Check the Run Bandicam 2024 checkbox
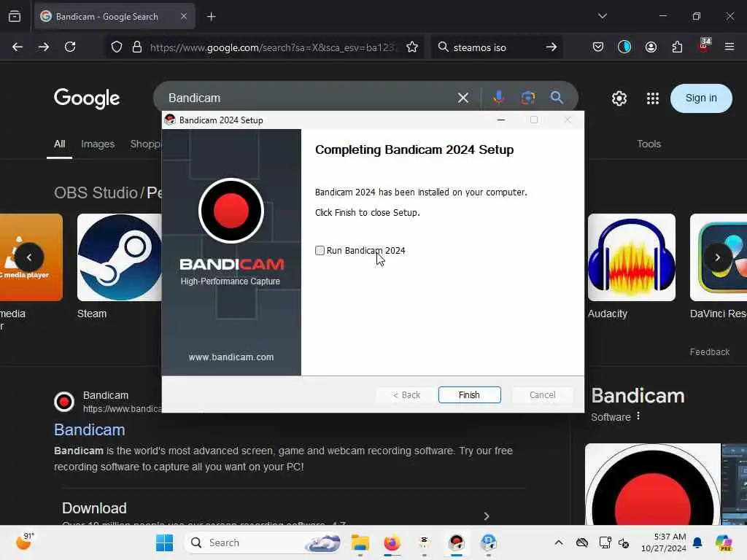Image resolution: width=747 pixels, height=560 pixels. click(x=320, y=251)
